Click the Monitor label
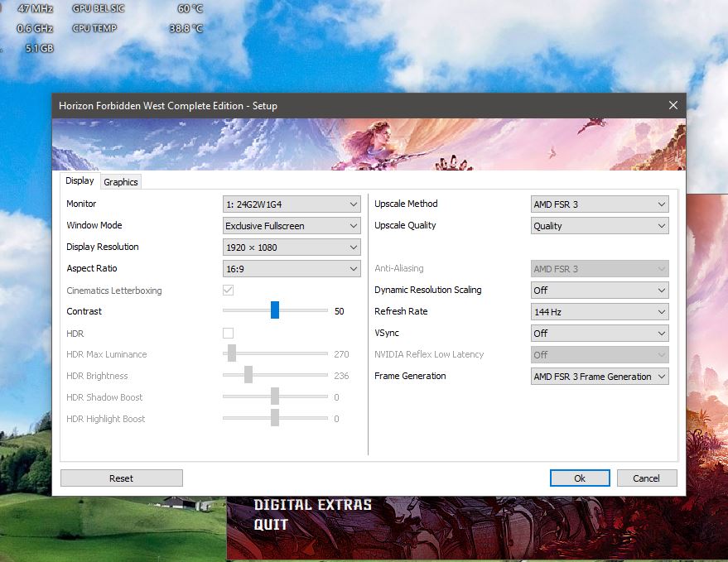The width and height of the screenshot is (728, 562). (81, 204)
